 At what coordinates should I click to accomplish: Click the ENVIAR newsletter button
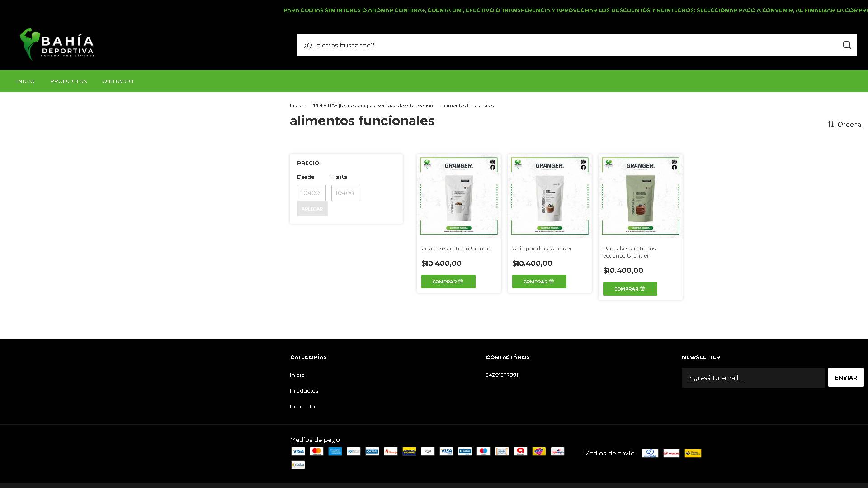click(x=846, y=377)
